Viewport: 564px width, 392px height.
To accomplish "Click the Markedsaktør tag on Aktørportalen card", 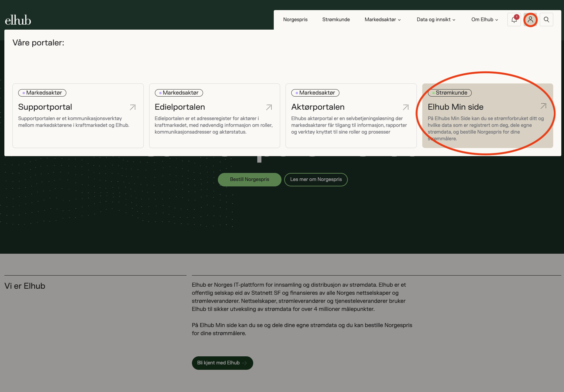I will point(315,93).
